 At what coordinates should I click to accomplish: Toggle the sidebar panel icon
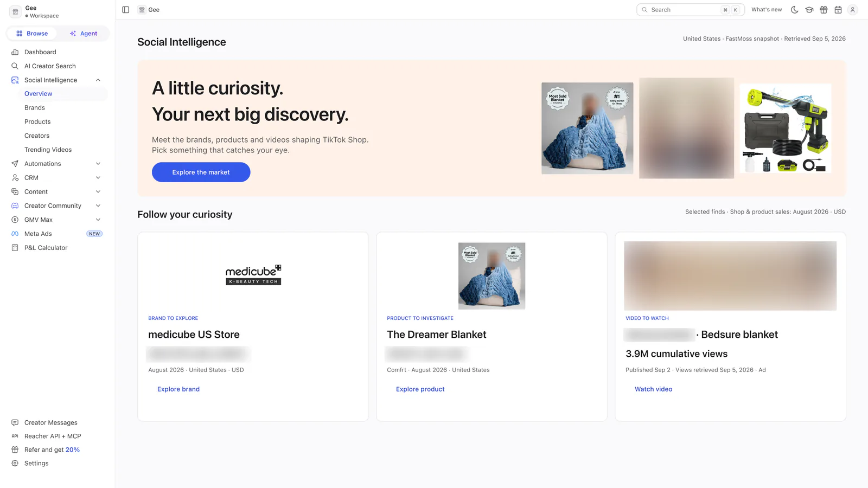[126, 10]
